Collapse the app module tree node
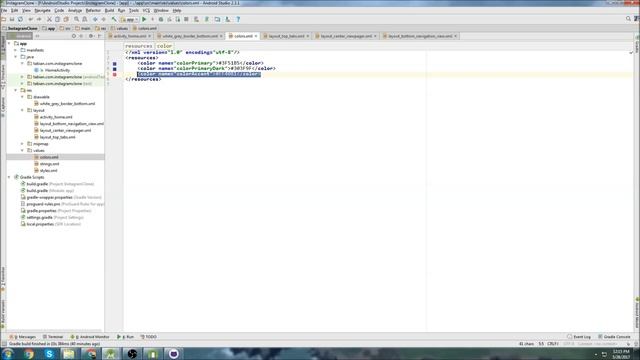The height and width of the screenshot is (360, 640). (9, 43)
